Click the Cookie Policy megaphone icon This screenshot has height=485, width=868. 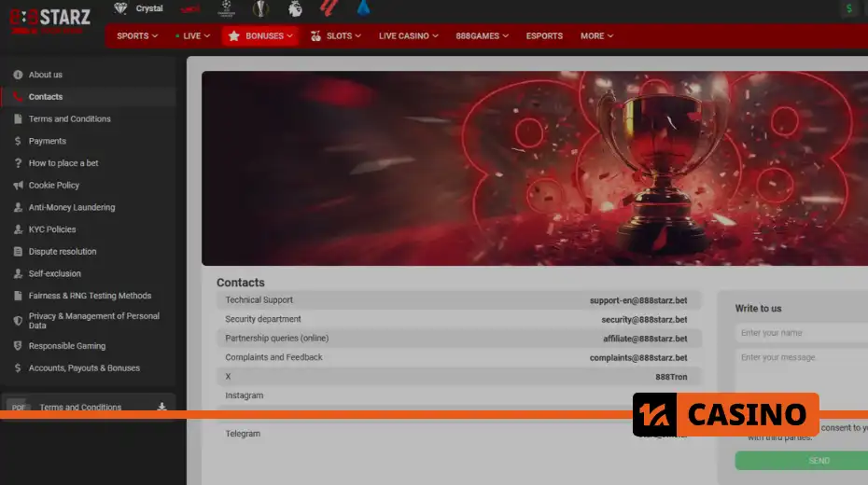click(18, 186)
